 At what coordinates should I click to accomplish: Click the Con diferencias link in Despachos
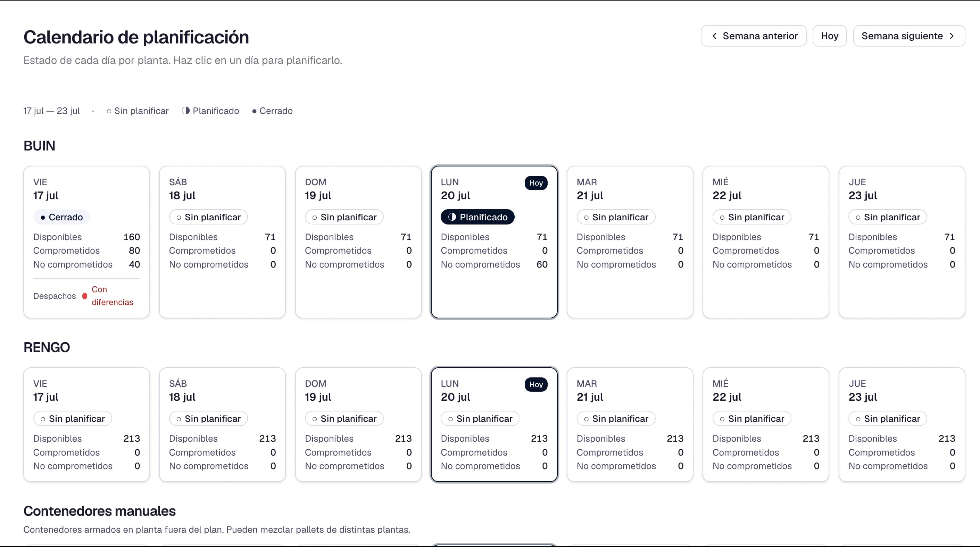[112, 296]
